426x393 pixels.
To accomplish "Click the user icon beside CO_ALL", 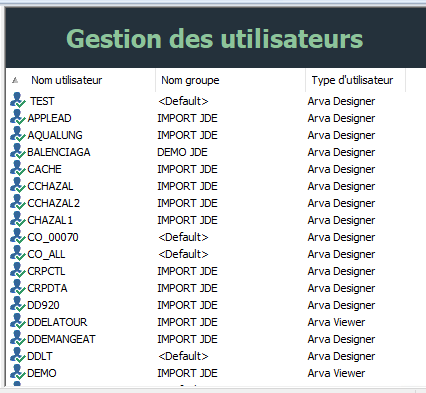I will 18,253.
